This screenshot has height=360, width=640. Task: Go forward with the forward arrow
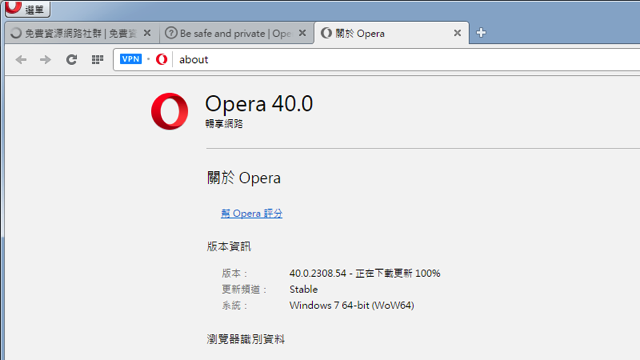pyautogui.click(x=45, y=60)
